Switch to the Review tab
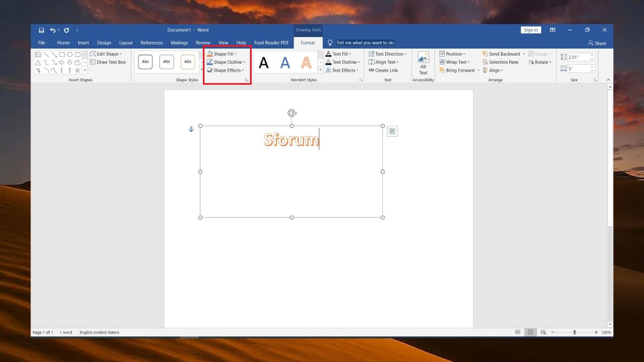The height and width of the screenshot is (362, 644). pyautogui.click(x=203, y=43)
